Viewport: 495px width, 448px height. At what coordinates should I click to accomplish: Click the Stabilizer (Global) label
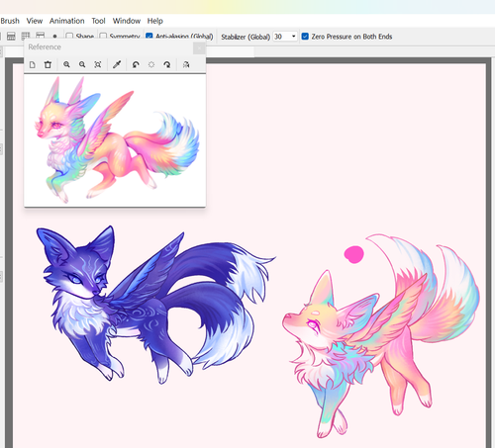click(246, 37)
